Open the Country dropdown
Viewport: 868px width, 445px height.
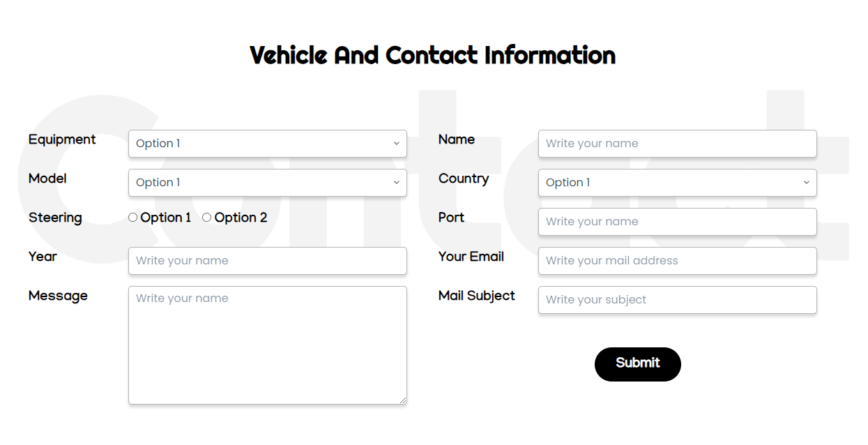tap(677, 183)
